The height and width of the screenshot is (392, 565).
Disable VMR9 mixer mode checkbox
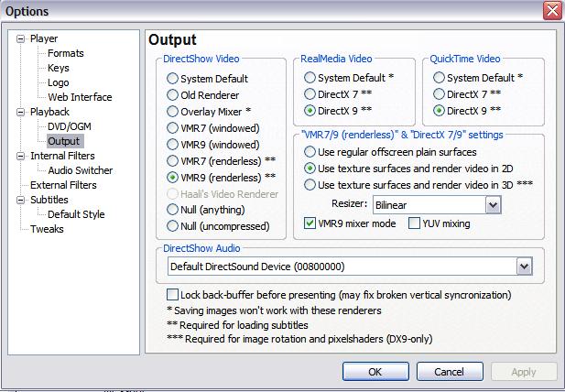310,223
